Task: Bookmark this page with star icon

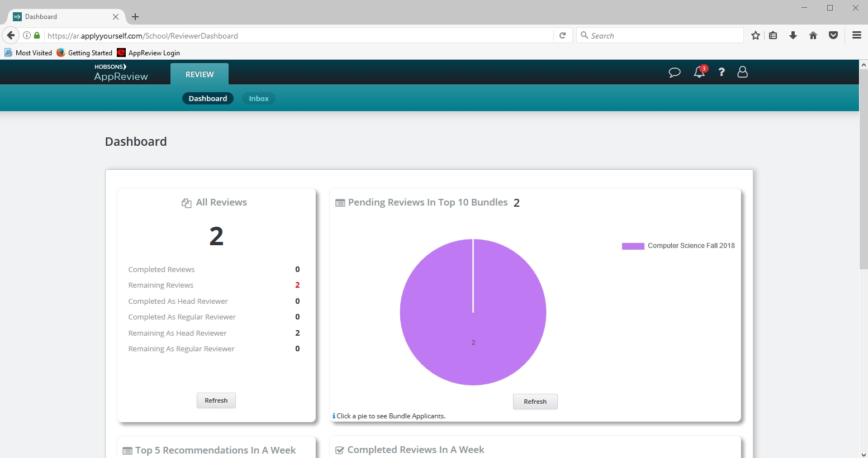Action: (x=756, y=36)
